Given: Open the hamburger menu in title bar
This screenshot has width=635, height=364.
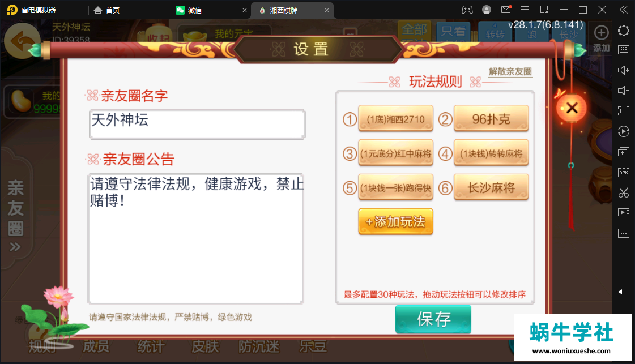Looking at the screenshot, I should pos(525,10).
